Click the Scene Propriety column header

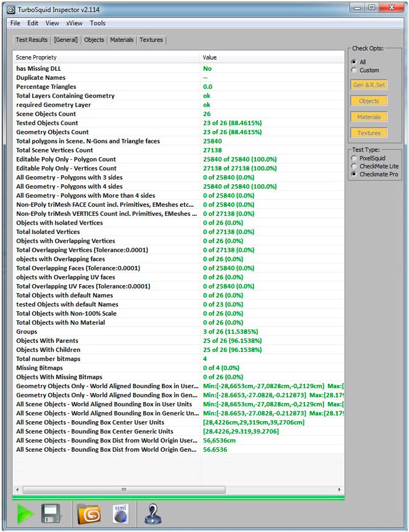tap(106, 57)
